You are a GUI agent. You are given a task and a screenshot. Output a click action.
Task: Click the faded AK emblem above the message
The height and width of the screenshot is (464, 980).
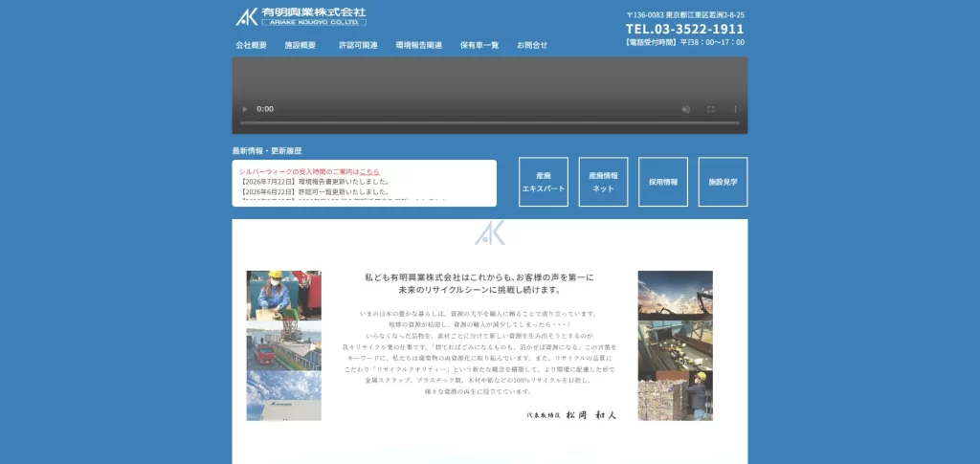(x=489, y=232)
